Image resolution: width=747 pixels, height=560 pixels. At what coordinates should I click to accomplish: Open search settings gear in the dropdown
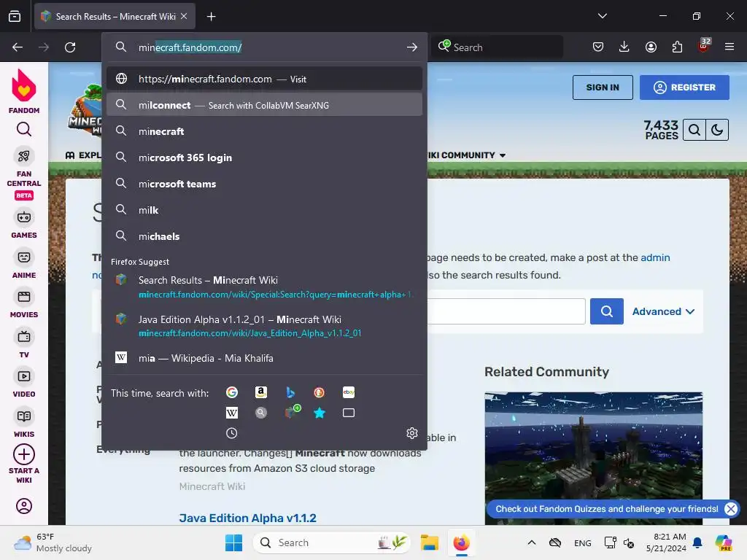pos(412,433)
